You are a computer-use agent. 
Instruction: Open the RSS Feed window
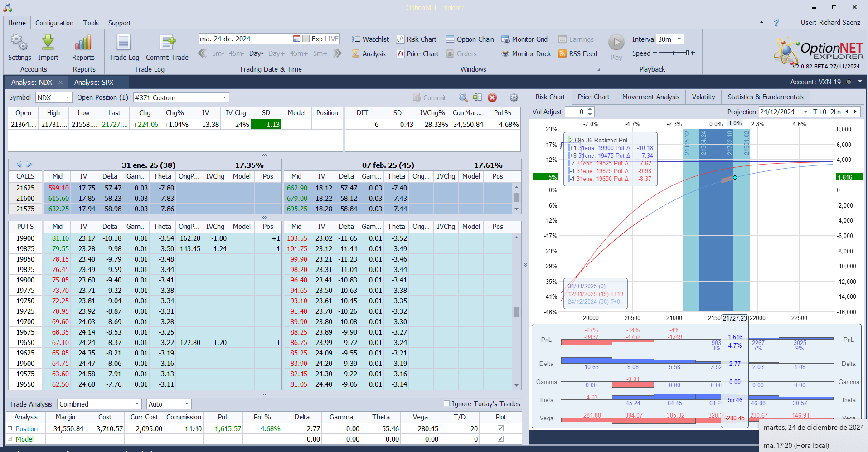pos(578,54)
